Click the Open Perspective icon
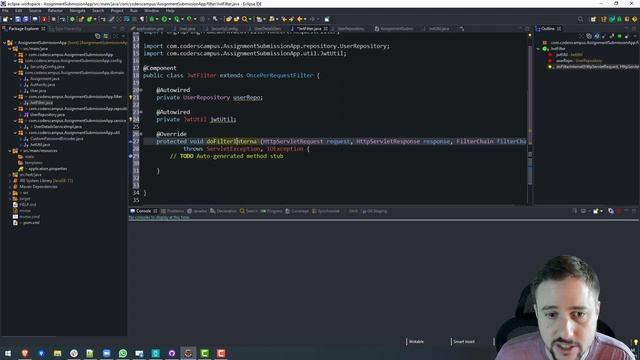 click(593, 19)
